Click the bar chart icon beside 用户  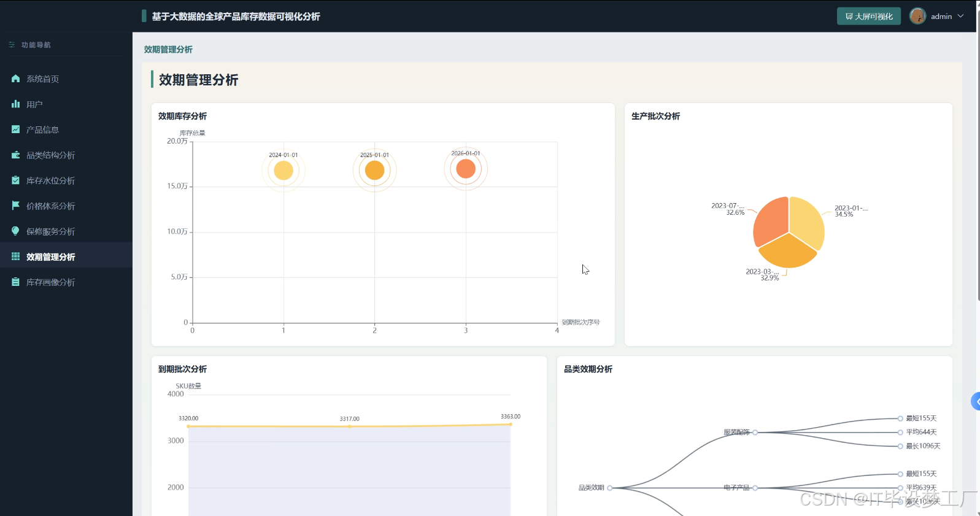tap(15, 104)
